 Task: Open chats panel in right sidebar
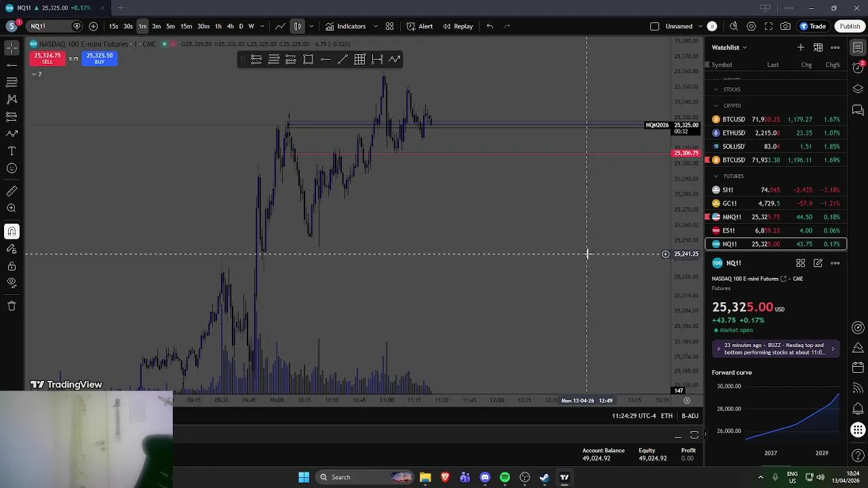pos(858,110)
